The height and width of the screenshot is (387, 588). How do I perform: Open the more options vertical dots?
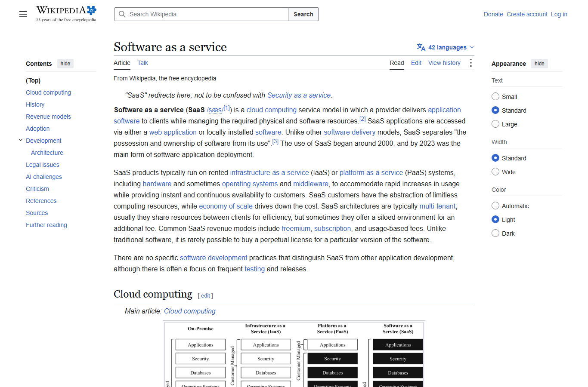(471, 63)
